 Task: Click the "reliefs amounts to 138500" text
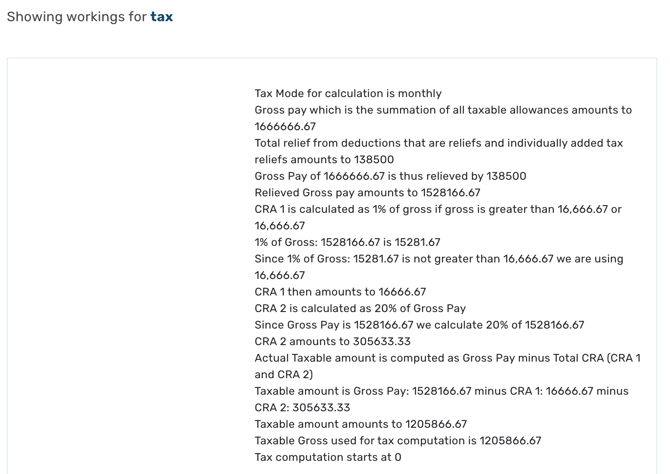click(324, 160)
